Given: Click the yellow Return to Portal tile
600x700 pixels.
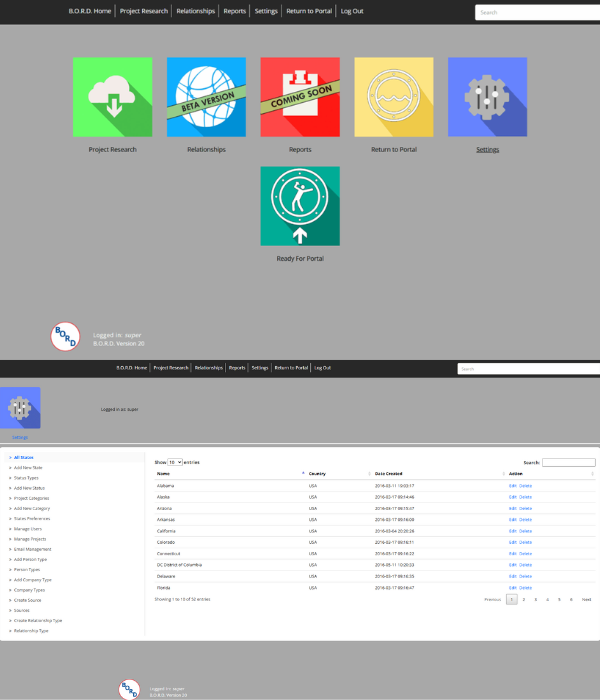Looking at the screenshot, I should tap(394, 97).
